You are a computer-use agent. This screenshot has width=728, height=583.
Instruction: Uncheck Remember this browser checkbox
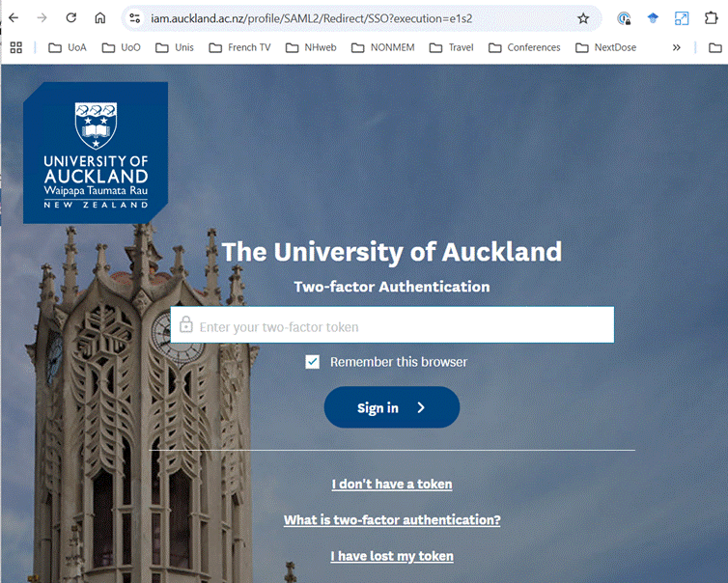[x=313, y=362]
